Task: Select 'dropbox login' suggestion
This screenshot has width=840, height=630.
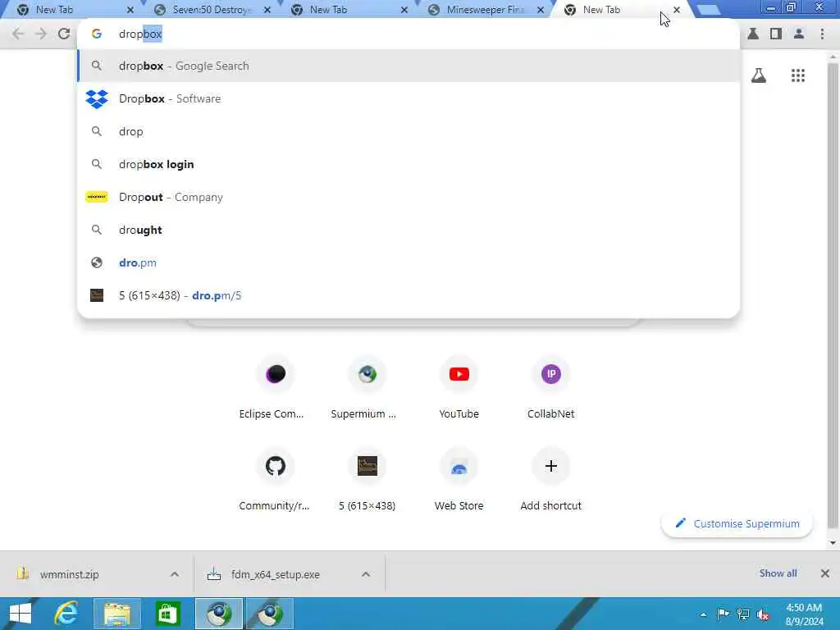Action: [x=409, y=164]
